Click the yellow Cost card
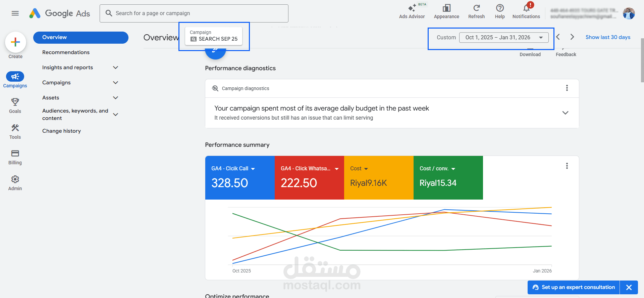This screenshot has width=644, height=298. pyautogui.click(x=379, y=178)
